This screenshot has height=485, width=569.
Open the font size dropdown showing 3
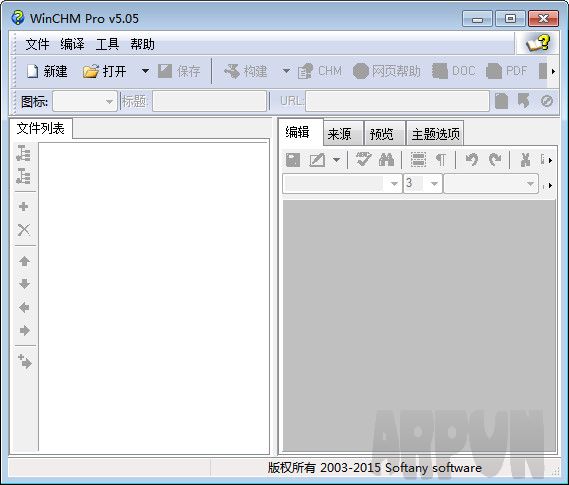pyautogui.click(x=422, y=184)
